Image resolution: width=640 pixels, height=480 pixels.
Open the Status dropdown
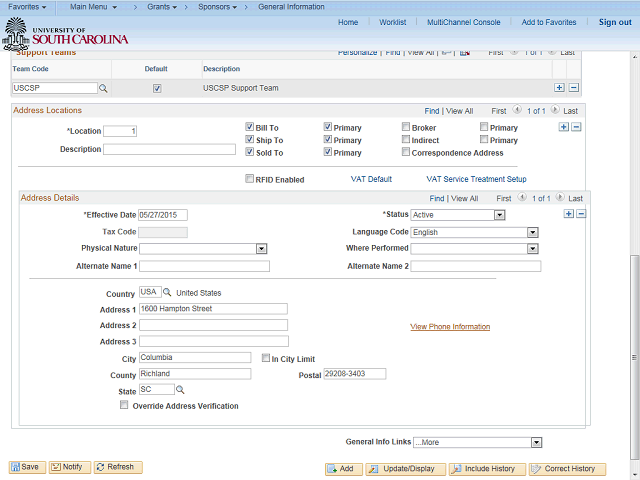(499, 215)
